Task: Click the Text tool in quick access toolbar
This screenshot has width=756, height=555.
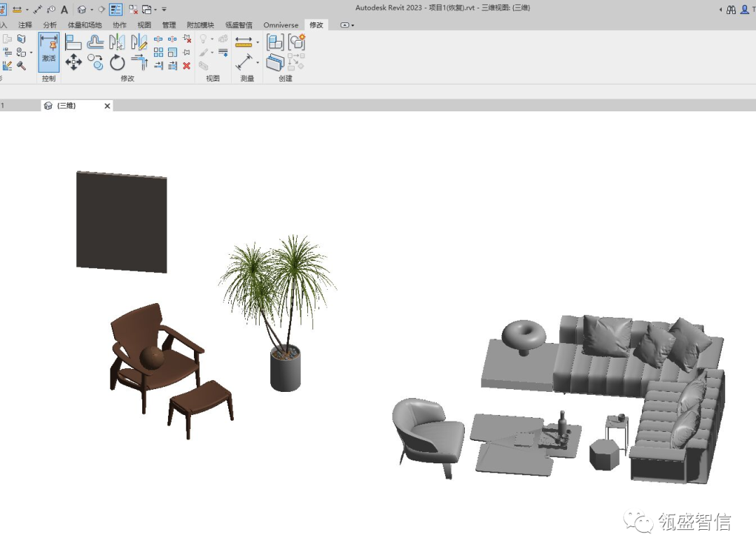Action: tap(64, 9)
